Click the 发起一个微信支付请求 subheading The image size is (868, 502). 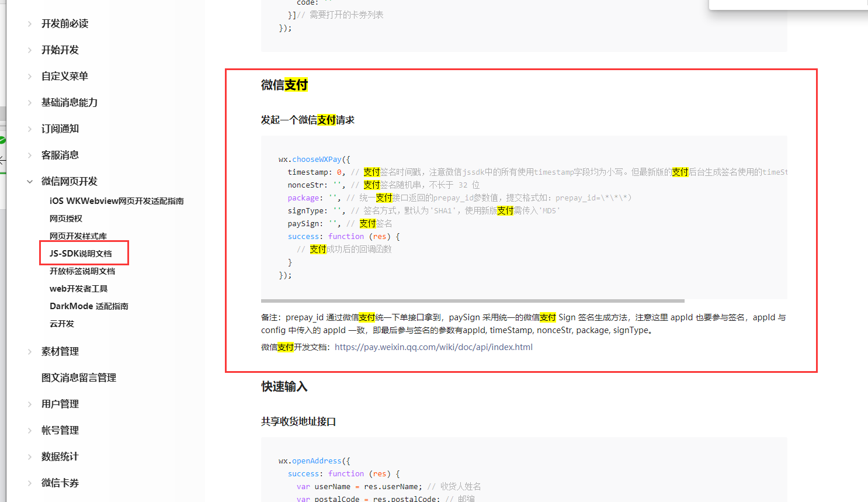click(308, 120)
